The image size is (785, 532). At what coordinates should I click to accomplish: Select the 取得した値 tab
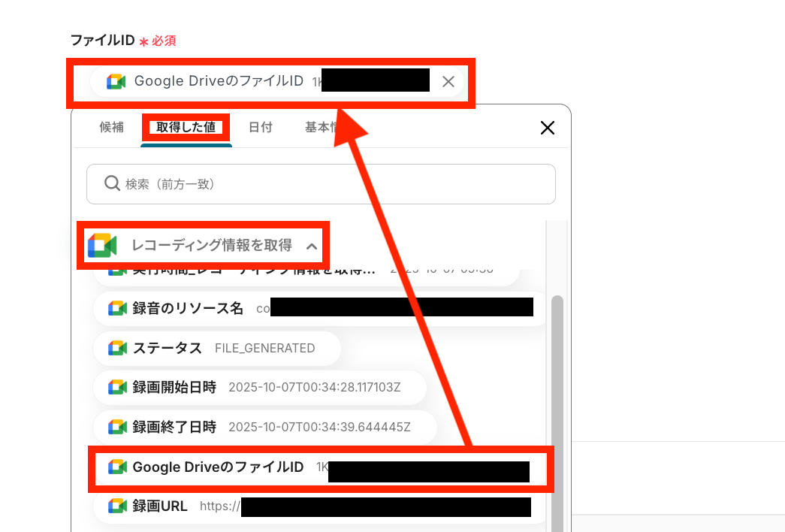186,127
